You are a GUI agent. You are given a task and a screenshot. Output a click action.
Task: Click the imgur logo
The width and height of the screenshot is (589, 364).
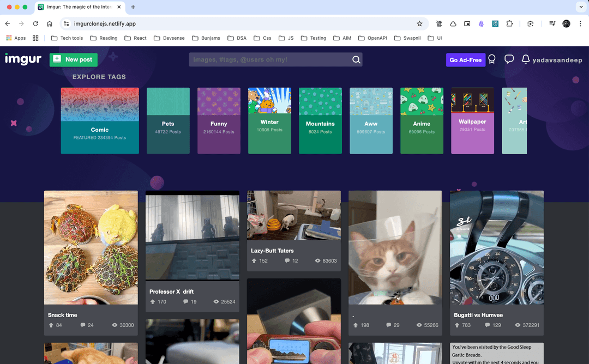(x=23, y=59)
